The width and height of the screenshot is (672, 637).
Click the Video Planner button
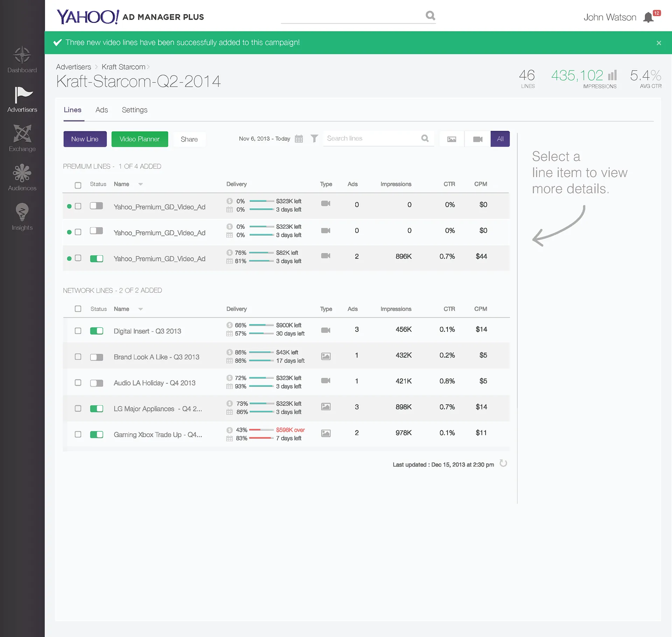coord(140,139)
